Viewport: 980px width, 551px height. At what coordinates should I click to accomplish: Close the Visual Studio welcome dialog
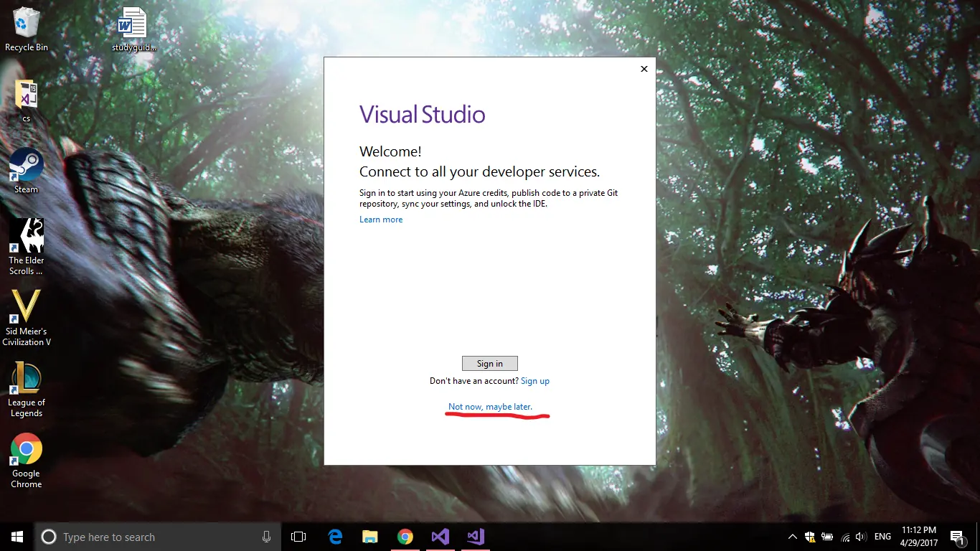644,69
